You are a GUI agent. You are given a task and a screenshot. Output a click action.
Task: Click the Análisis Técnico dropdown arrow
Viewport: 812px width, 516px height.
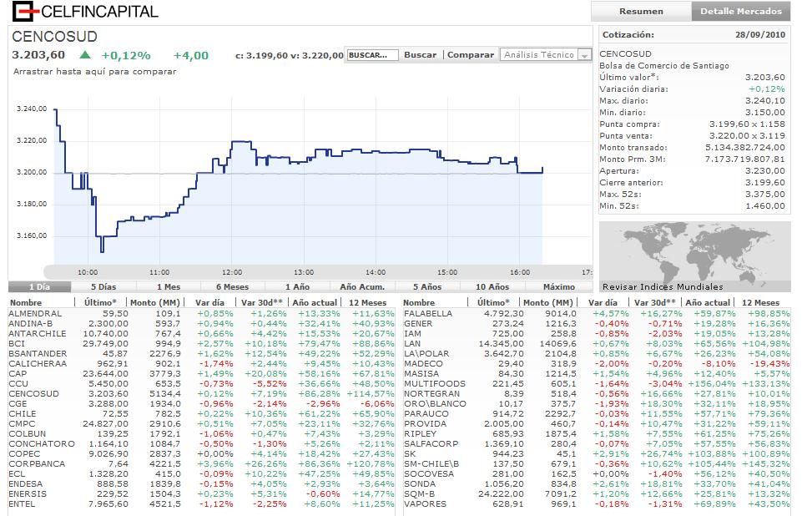pyautogui.click(x=585, y=55)
